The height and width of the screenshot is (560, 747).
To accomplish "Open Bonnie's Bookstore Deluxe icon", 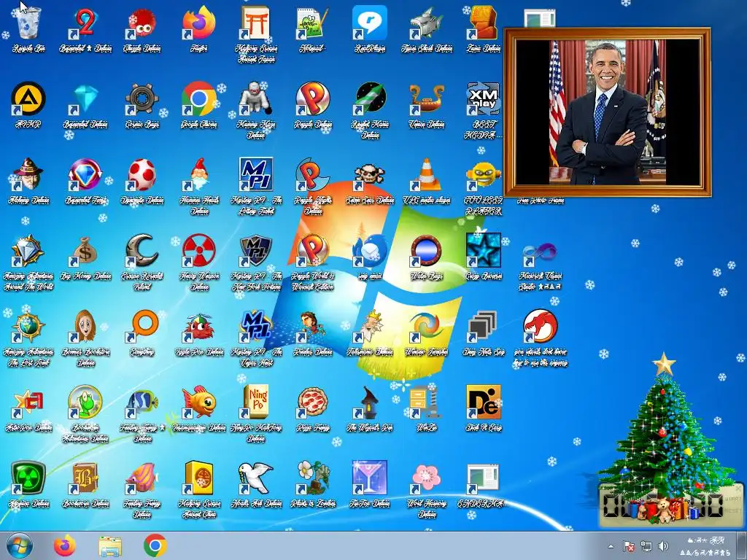I will [85, 327].
